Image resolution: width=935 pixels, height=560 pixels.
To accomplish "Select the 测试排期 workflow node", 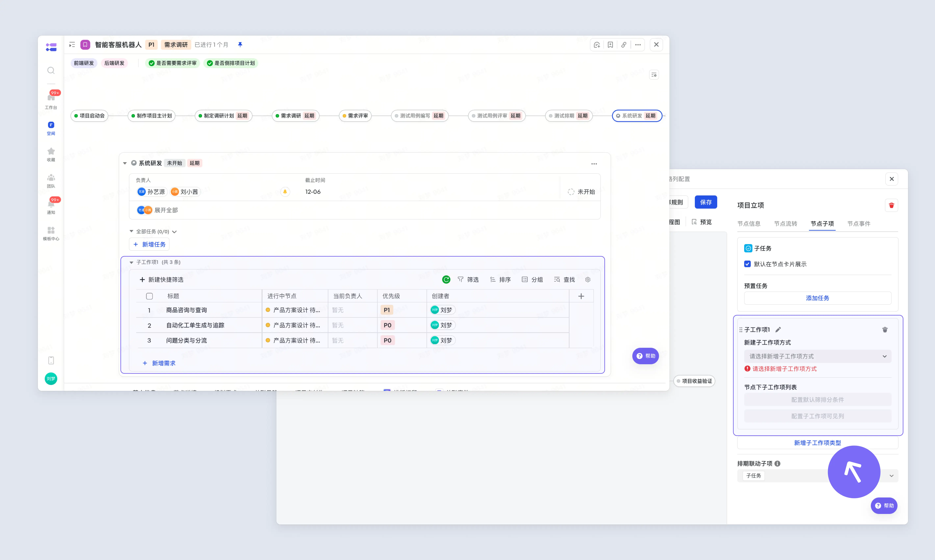I will pos(569,116).
